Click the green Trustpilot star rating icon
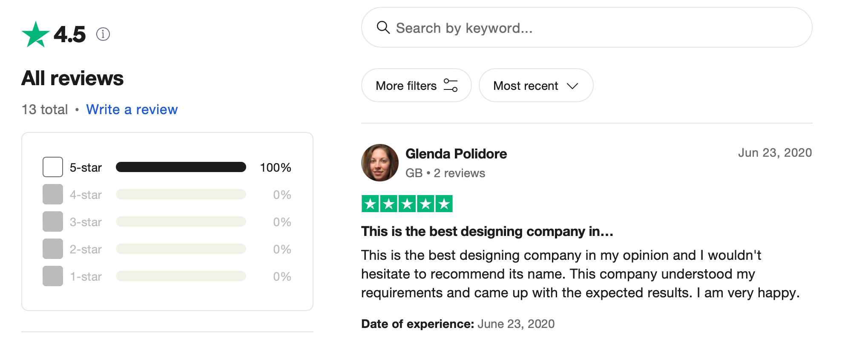The width and height of the screenshot is (868, 345). 35,34
